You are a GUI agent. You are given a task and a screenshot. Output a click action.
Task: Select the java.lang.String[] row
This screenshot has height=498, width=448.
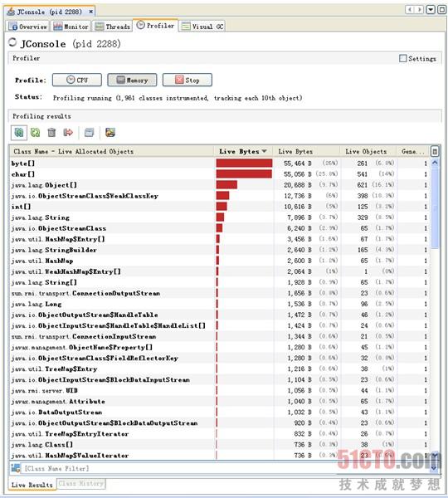coord(220,282)
